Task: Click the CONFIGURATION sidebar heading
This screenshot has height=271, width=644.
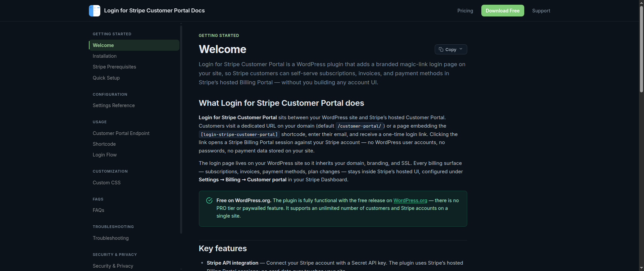Action: click(110, 94)
